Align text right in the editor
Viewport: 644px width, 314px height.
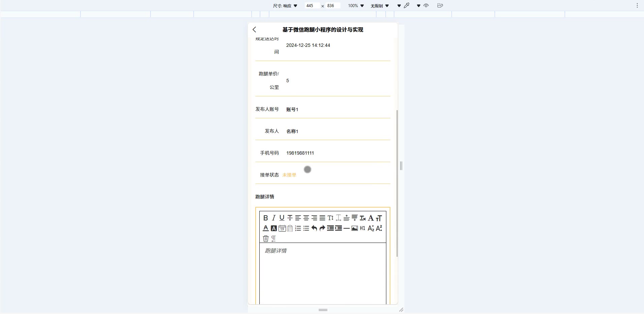coord(314,218)
